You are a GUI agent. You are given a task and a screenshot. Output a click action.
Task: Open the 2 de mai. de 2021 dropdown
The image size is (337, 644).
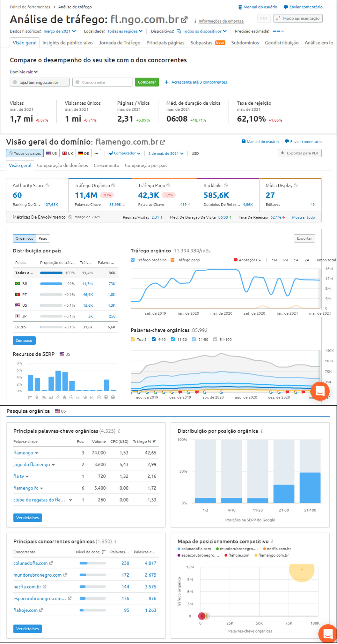tap(166, 154)
